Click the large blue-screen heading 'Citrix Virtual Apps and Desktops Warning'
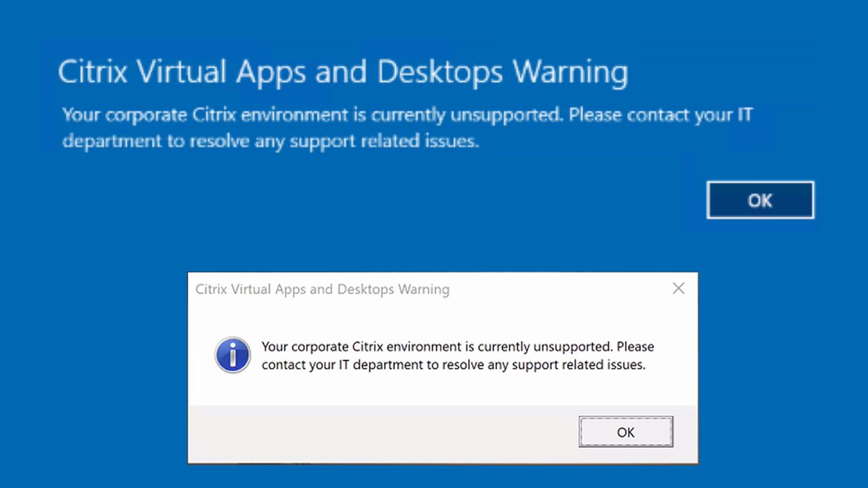The width and height of the screenshot is (868, 488). point(343,73)
